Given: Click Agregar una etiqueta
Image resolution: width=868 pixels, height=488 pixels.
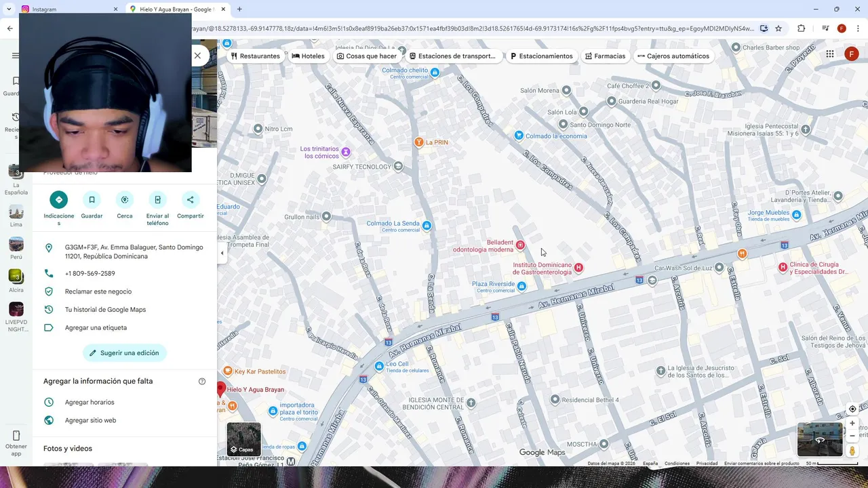Looking at the screenshot, I should click(125, 328).
